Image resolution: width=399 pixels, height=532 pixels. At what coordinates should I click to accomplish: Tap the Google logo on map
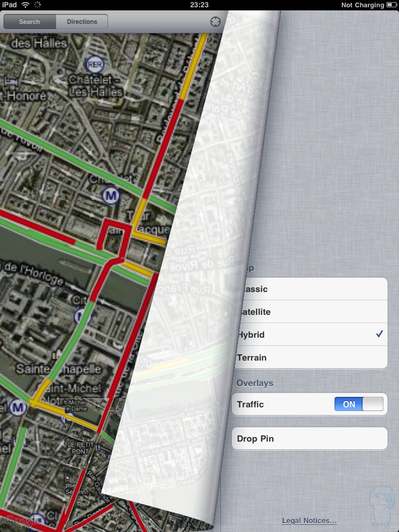(22, 520)
